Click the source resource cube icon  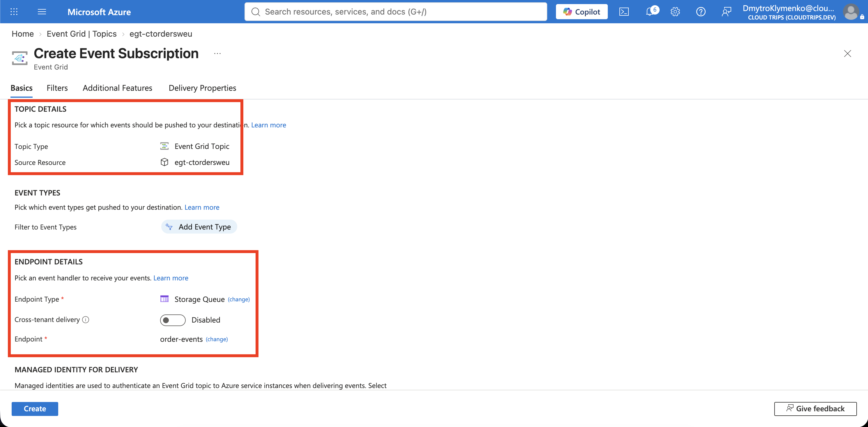pyautogui.click(x=164, y=162)
